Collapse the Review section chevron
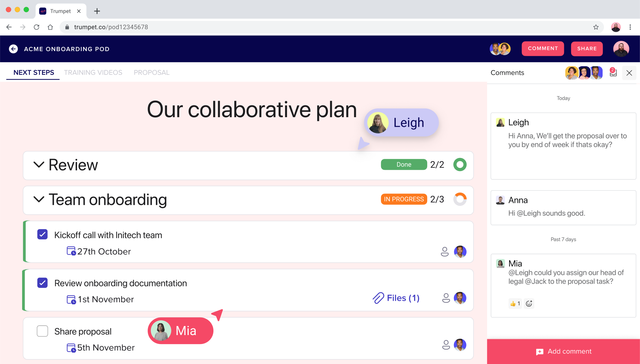This screenshot has height=364, width=640. point(39,165)
